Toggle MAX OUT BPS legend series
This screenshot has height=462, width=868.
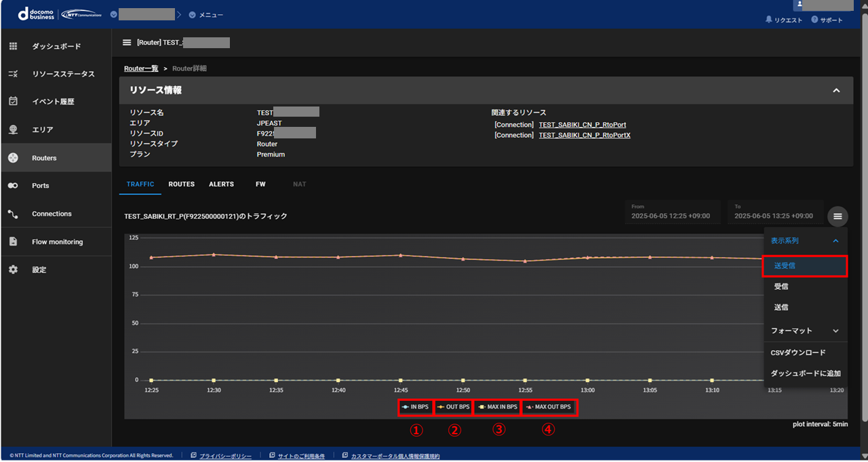pos(549,407)
